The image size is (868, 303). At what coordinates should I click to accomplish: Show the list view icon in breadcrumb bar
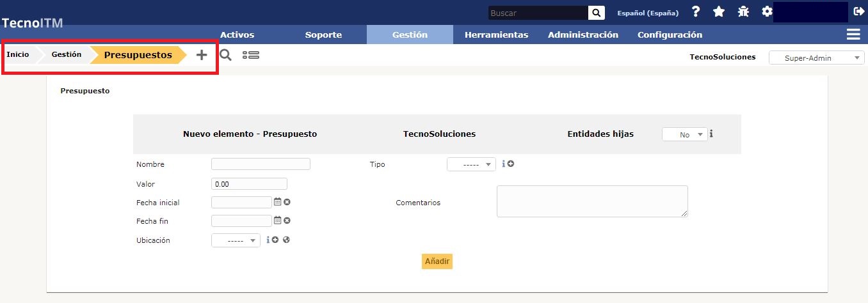(x=251, y=55)
